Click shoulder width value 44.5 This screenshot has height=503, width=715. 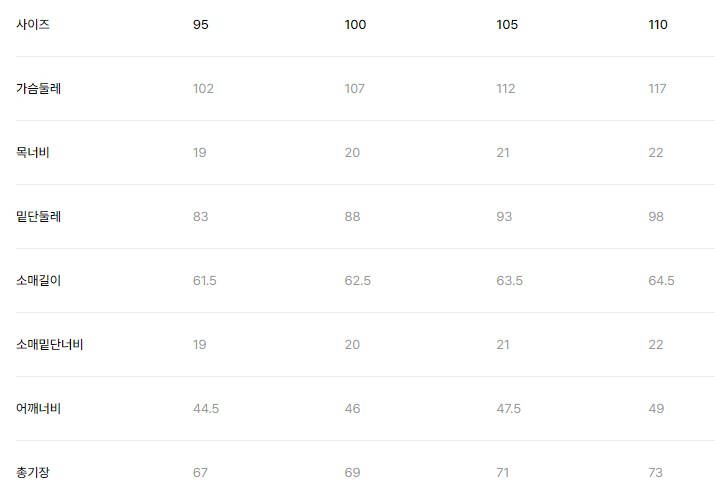pyautogui.click(x=206, y=409)
